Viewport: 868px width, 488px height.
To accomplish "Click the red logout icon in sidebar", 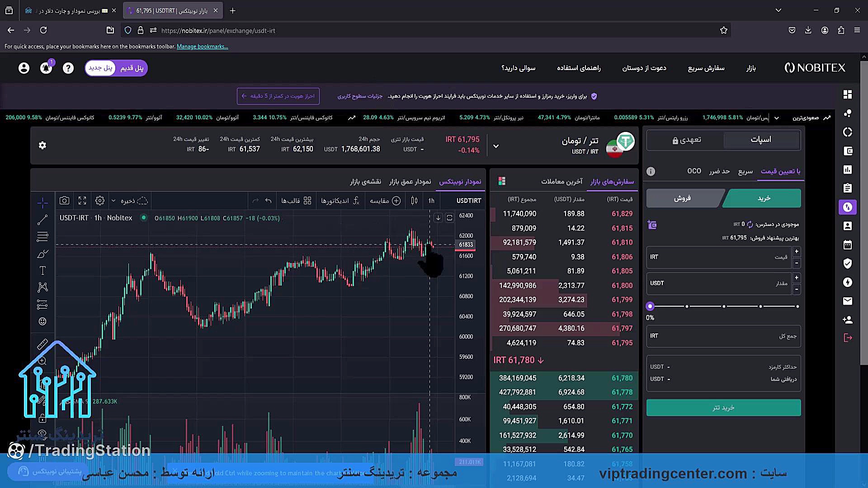I will click(x=848, y=338).
